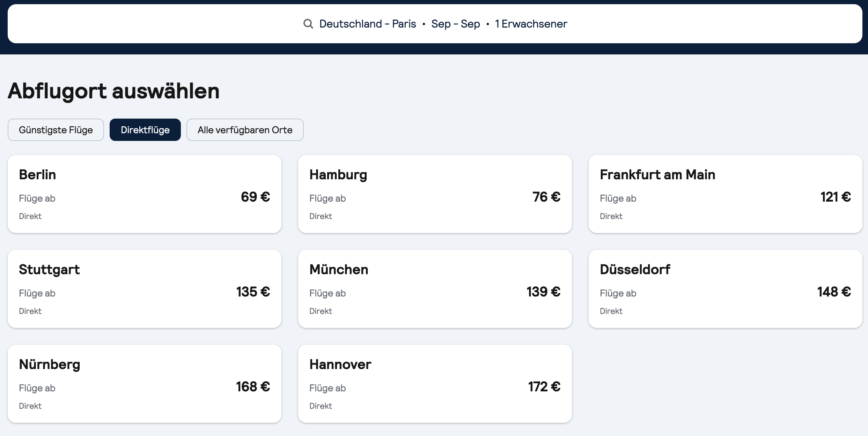Select the Direktflüge filter chip

pos(145,130)
